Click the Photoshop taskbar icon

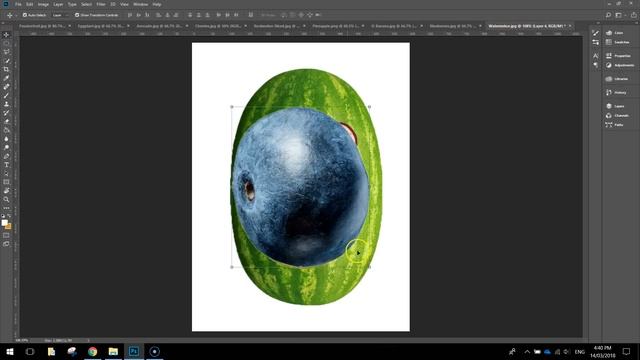click(x=134, y=351)
